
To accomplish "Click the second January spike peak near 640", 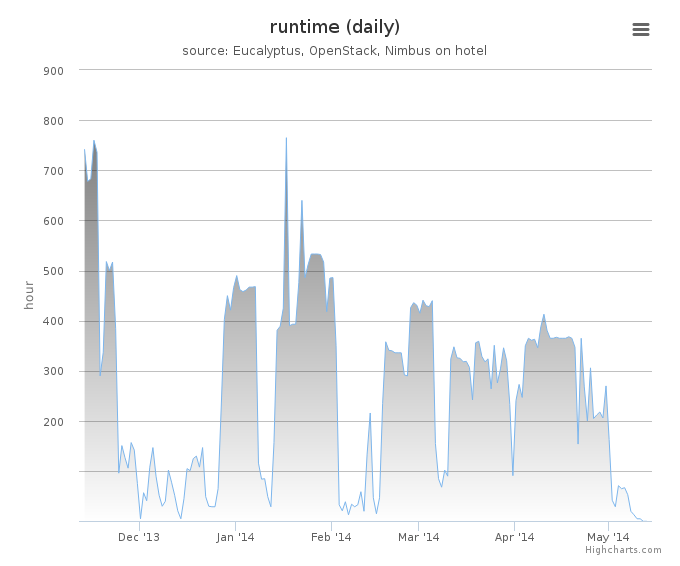I will (302, 201).
